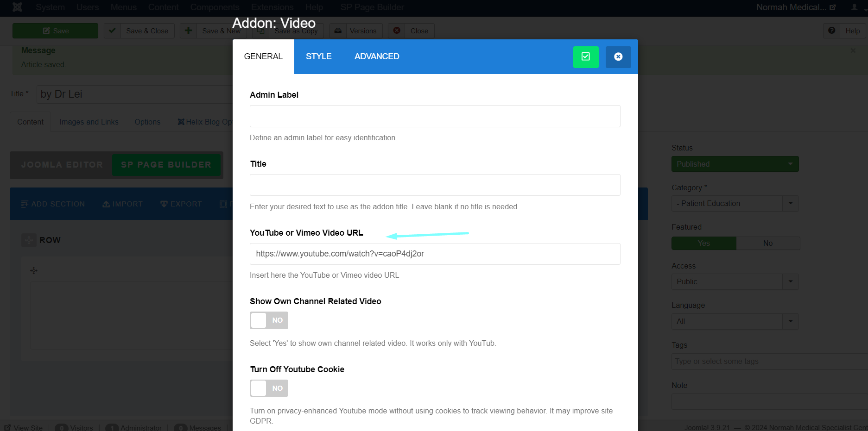Switch to SP PAGE BUILDER mode
The width and height of the screenshot is (868, 431).
pos(166,165)
